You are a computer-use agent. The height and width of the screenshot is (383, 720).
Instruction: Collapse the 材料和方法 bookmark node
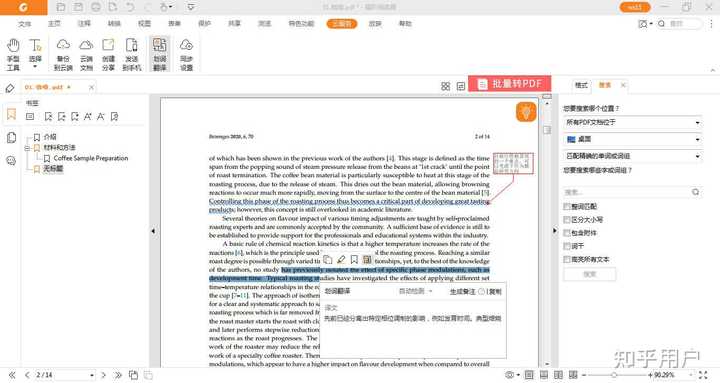pyautogui.click(x=27, y=148)
